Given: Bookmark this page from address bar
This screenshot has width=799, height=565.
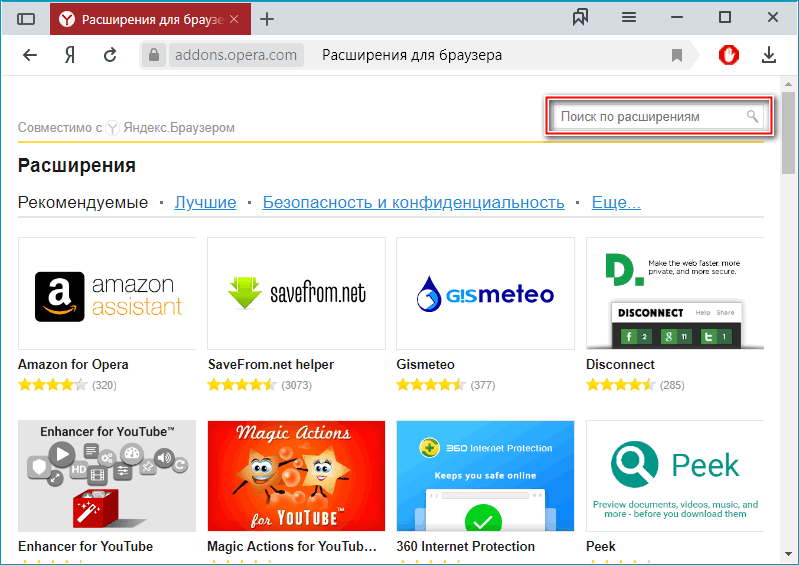Looking at the screenshot, I should pyautogui.click(x=677, y=56).
